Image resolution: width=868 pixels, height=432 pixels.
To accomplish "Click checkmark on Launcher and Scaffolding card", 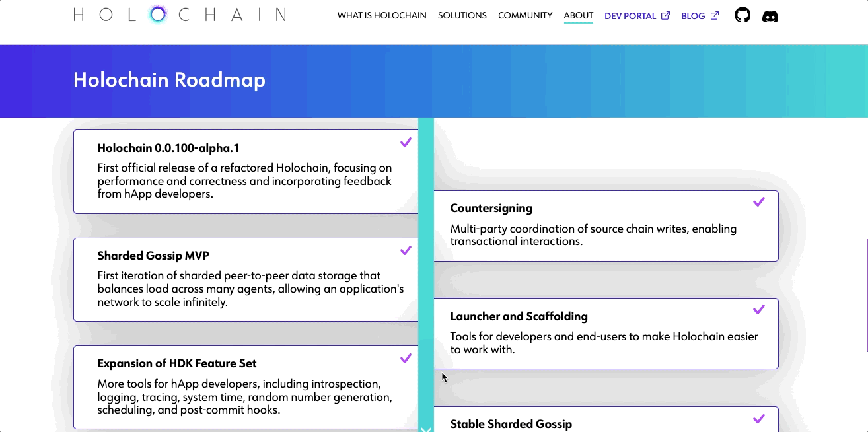I will 759,309.
